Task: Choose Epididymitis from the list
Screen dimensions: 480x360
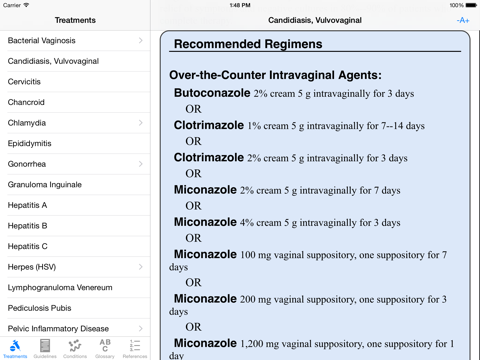Action: 75,144
